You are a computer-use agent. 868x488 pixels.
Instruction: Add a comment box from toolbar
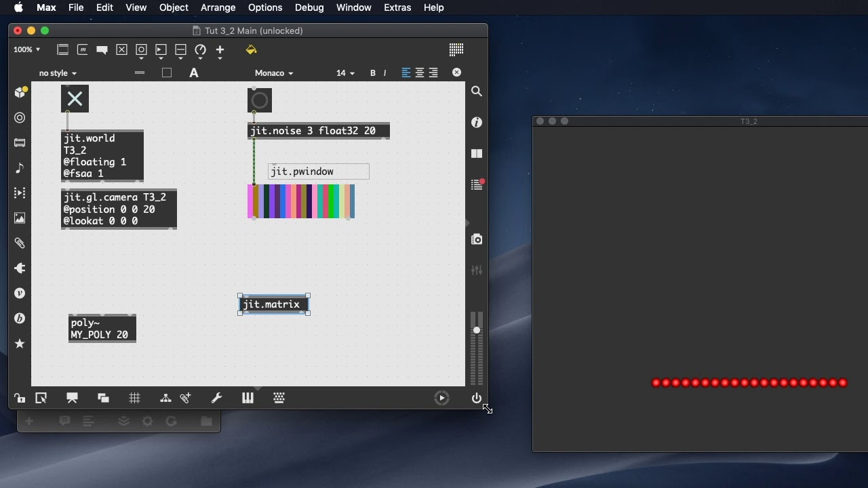click(102, 49)
